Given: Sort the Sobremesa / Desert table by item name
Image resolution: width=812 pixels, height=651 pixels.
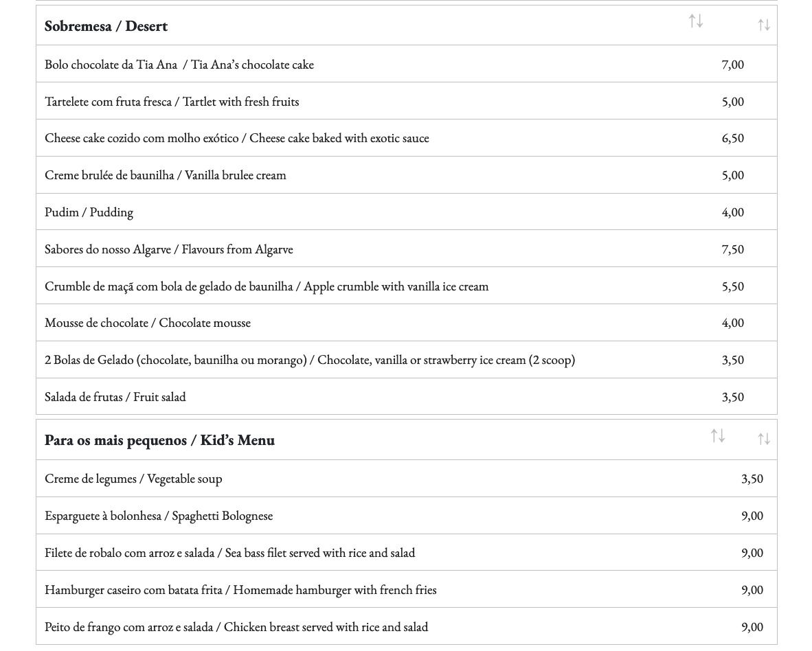Looking at the screenshot, I should (x=696, y=21).
